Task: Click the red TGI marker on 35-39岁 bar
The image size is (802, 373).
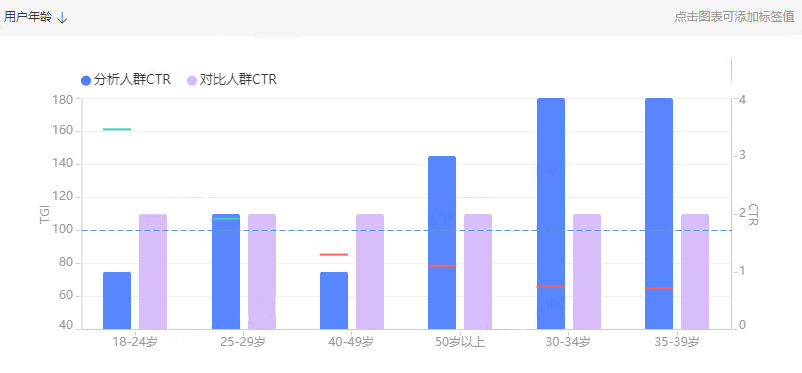Action: (x=659, y=288)
